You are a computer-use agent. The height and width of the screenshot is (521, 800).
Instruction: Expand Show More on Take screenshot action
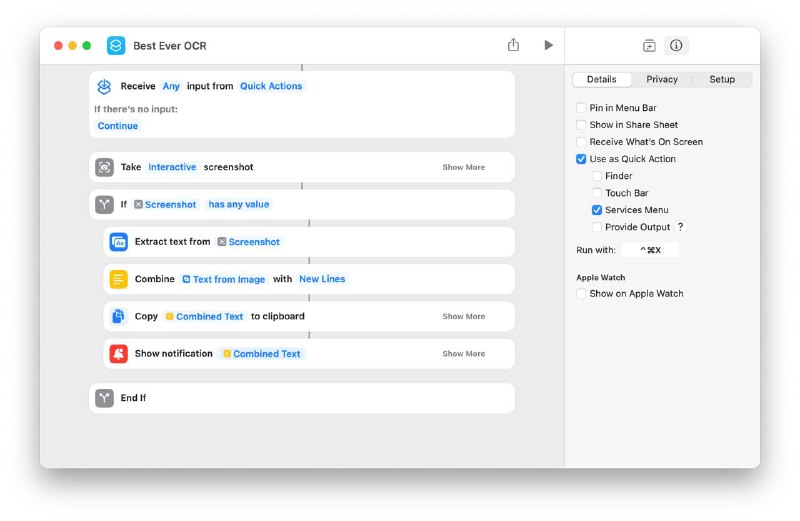tap(463, 167)
